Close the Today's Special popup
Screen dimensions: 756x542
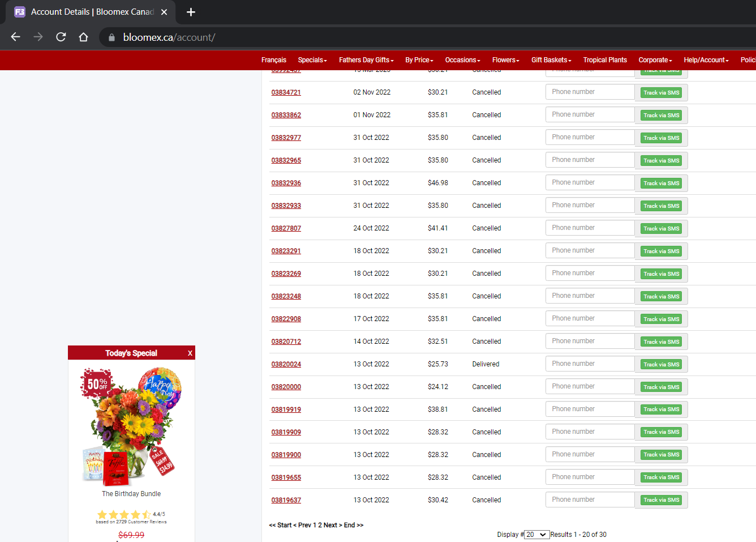point(190,353)
